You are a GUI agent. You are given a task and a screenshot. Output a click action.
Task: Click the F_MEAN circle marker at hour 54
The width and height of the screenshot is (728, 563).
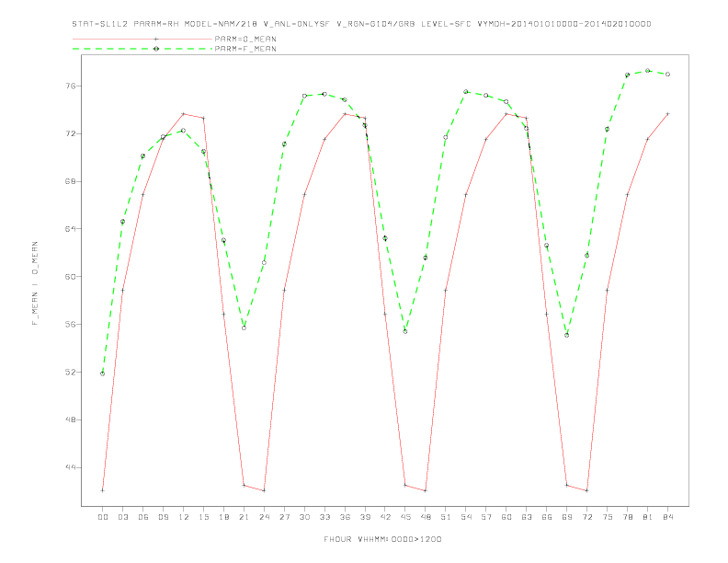466,92
